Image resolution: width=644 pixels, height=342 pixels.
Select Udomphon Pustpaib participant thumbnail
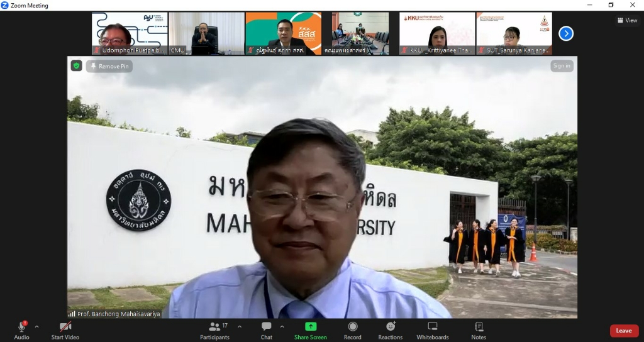tap(130, 33)
